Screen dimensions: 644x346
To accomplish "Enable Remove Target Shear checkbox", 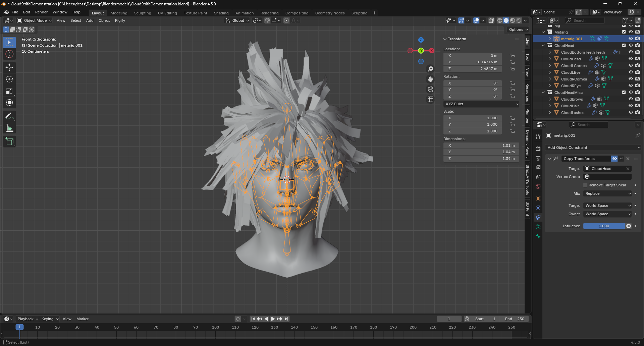I will pos(586,185).
